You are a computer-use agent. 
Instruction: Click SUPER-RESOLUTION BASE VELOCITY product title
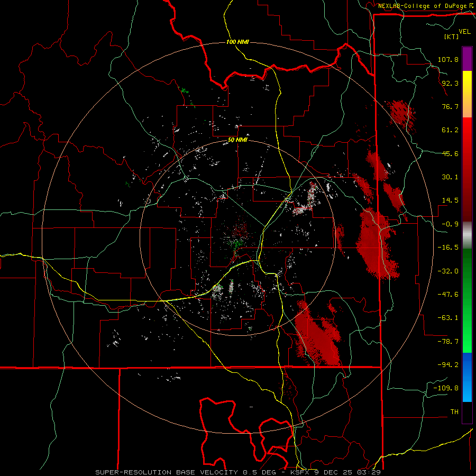(x=167, y=472)
